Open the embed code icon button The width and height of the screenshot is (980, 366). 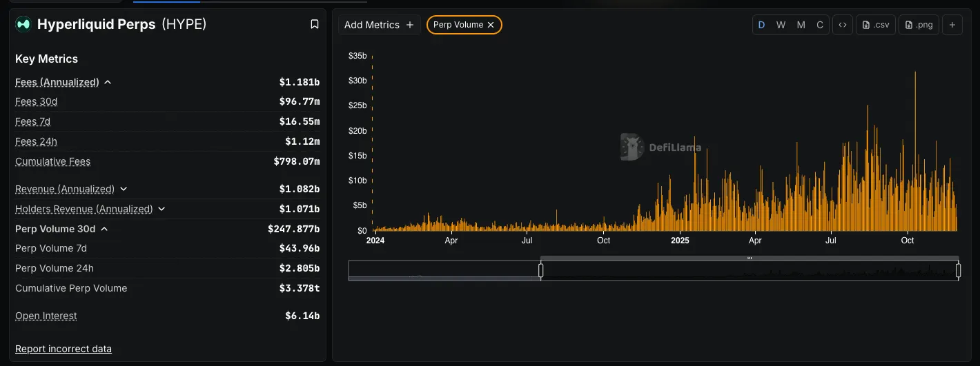[842, 25]
